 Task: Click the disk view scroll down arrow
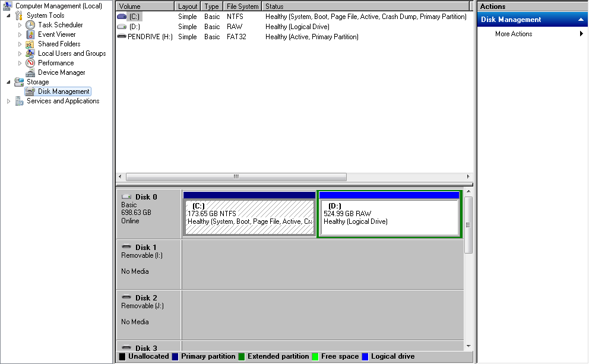coord(468,346)
